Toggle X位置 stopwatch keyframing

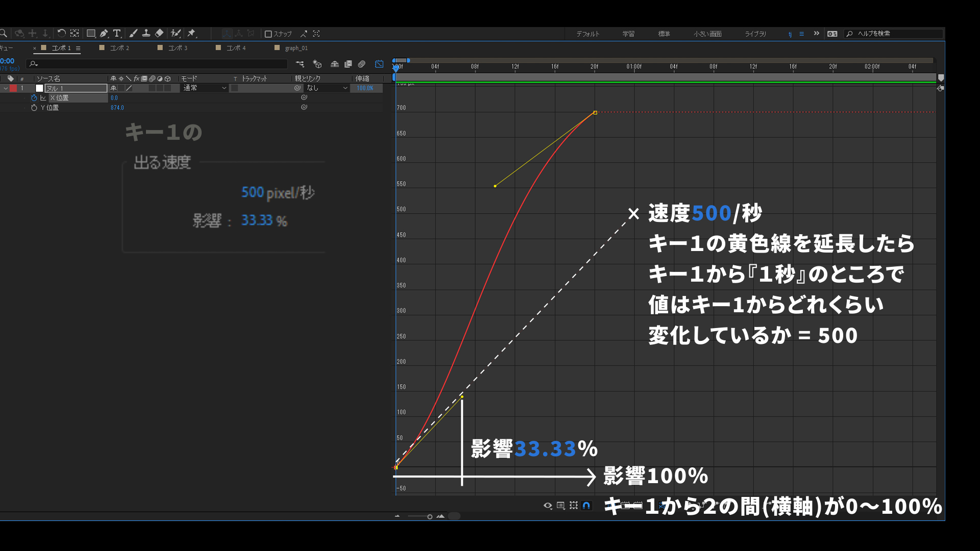[34, 98]
